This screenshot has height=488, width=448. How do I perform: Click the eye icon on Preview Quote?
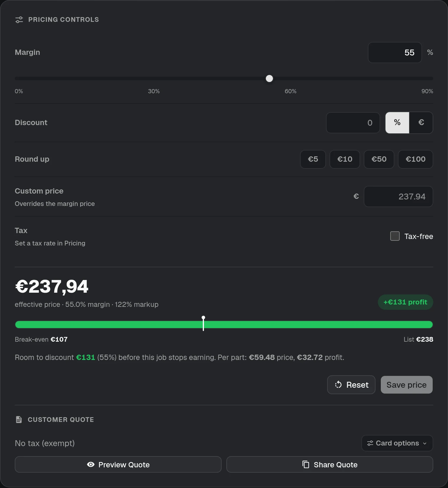(x=91, y=464)
